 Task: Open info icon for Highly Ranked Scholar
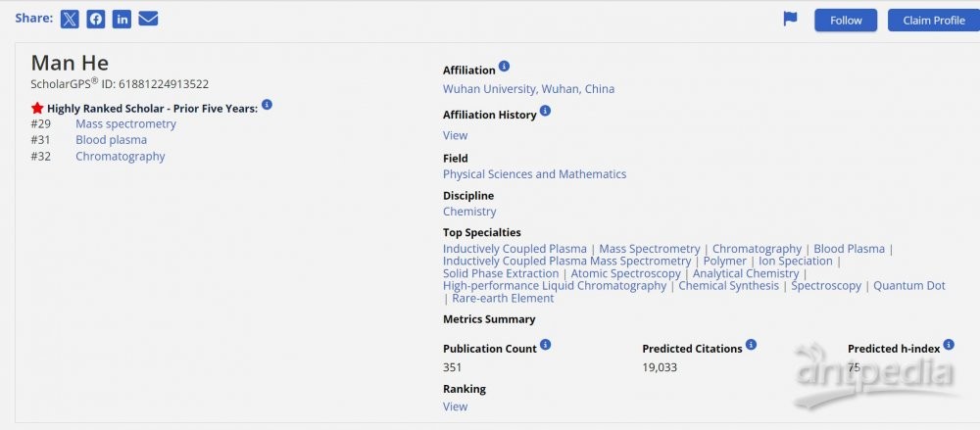point(267,105)
